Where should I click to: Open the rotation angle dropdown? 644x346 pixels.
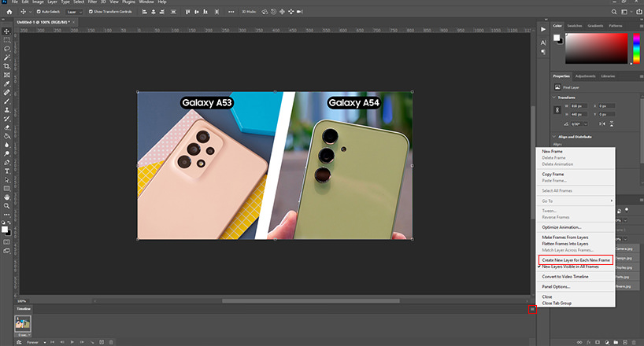click(586, 124)
